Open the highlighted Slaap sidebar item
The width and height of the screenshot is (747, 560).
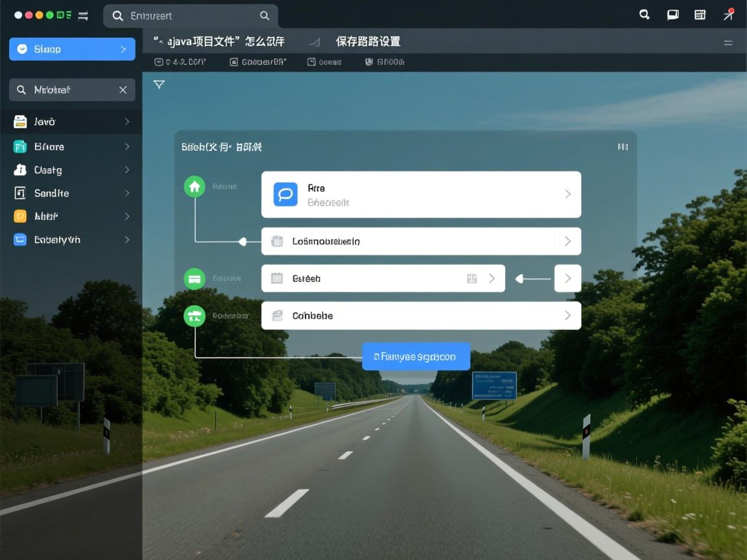71,49
